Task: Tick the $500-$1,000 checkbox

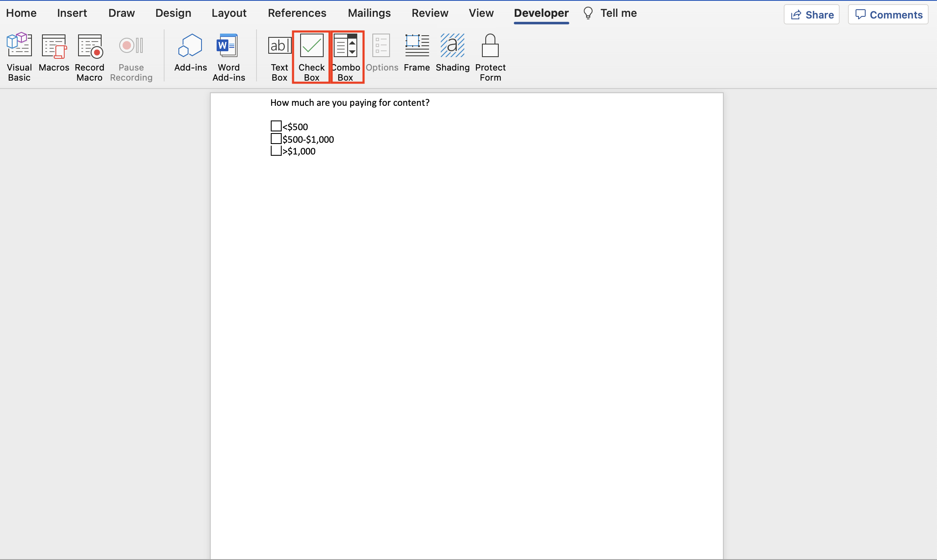Action: (x=276, y=139)
